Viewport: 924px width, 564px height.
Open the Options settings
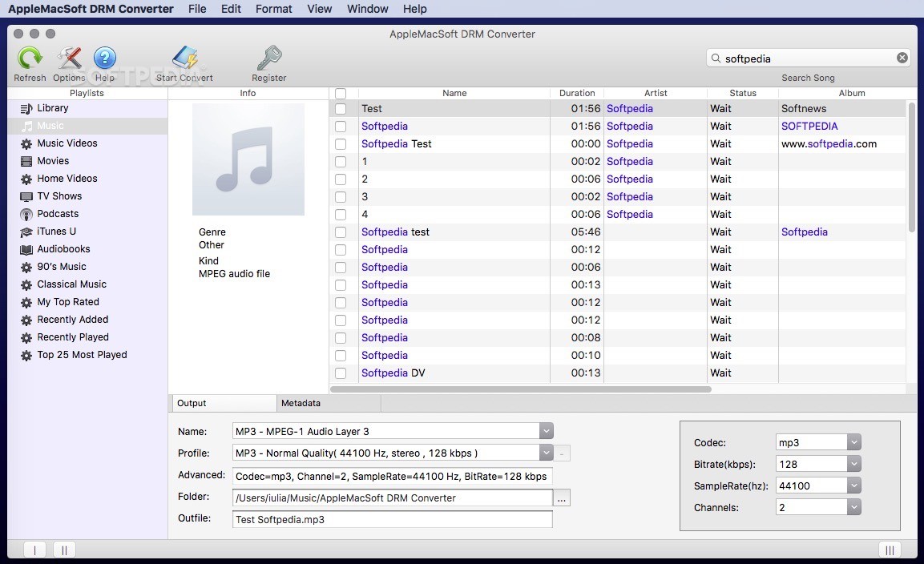(68, 58)
